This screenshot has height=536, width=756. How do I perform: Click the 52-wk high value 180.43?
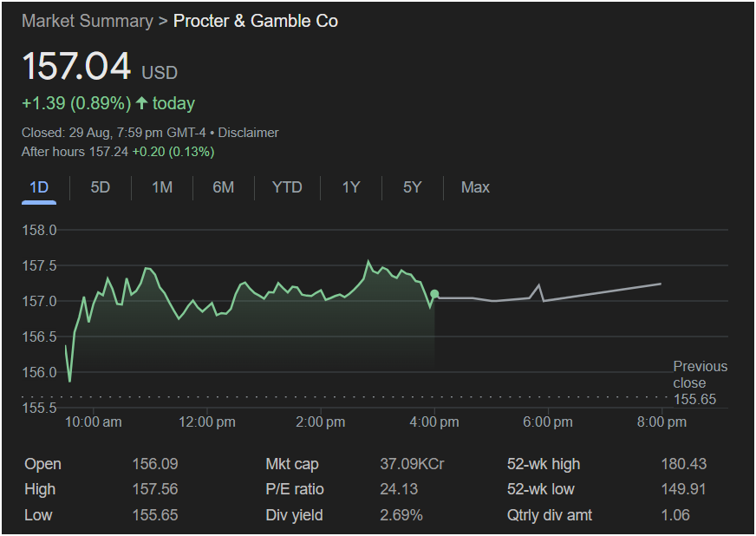click(x=684, y=464)
